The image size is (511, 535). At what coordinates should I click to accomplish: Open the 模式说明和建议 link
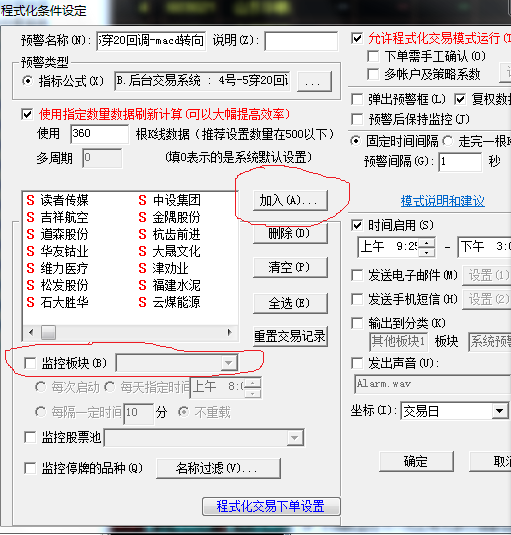tap(442, 201)
